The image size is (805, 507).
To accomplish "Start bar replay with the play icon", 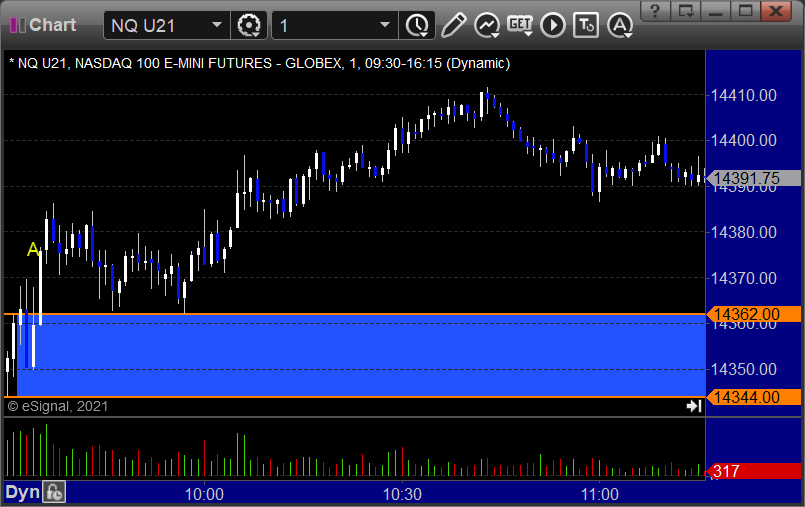I will 552,25.
